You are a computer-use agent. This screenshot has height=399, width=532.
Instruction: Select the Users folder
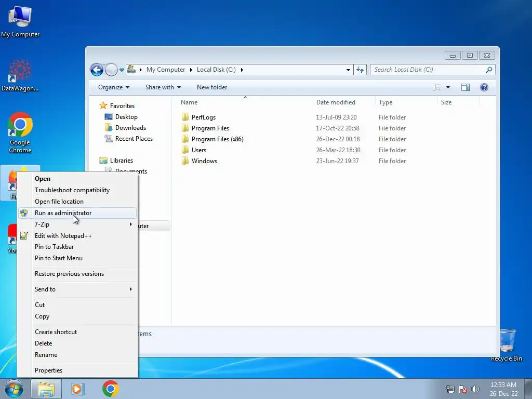(199, 150)
